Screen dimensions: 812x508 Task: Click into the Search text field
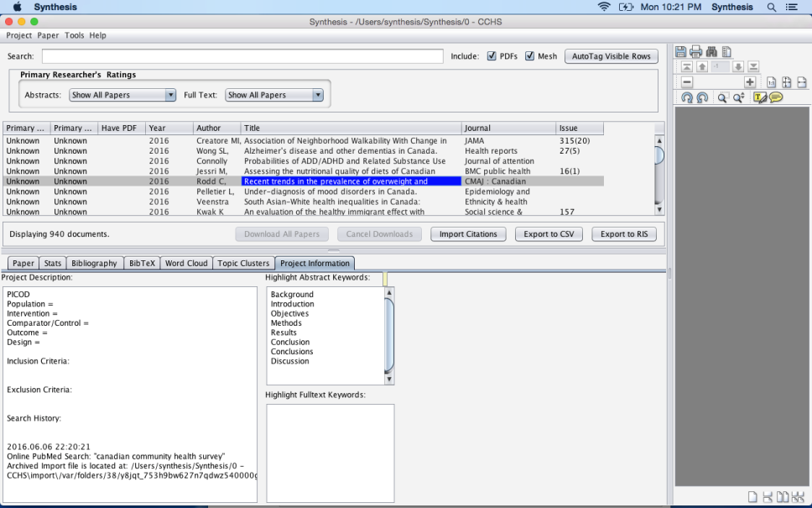(x=242, y=56)
